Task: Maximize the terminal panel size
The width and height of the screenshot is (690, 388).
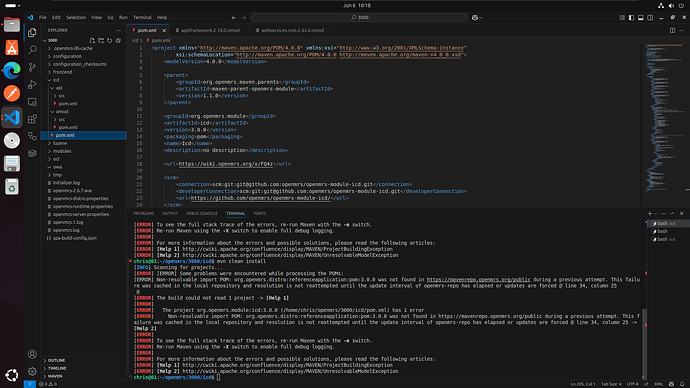Action: click(672, 213)
